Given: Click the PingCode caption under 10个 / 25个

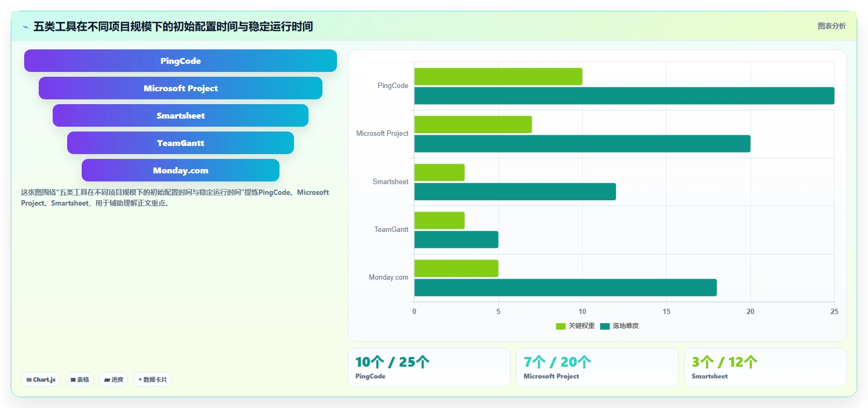Looking at the screenshot, I should [x=370, y=376].
